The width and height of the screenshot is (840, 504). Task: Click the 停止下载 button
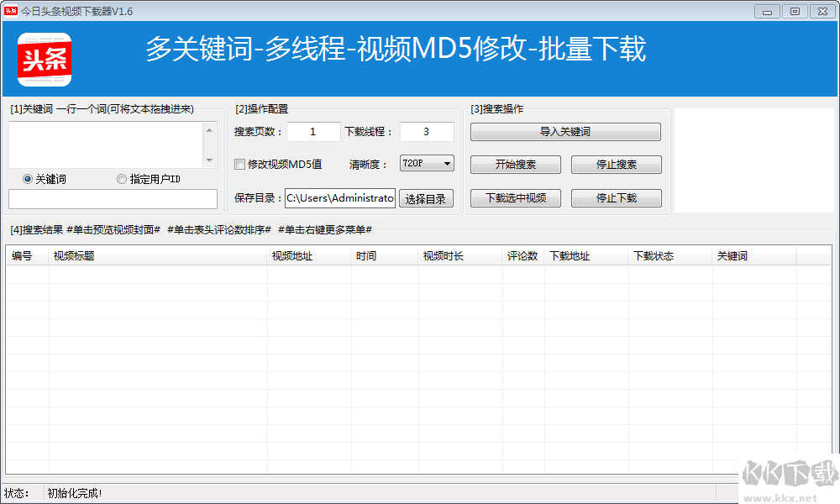coord(617,198)
